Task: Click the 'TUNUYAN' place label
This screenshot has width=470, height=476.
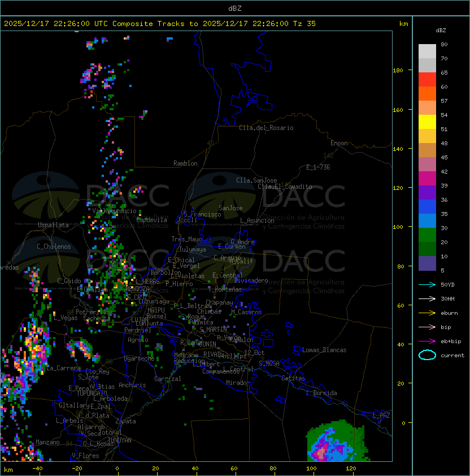Action: coord(120,440)
